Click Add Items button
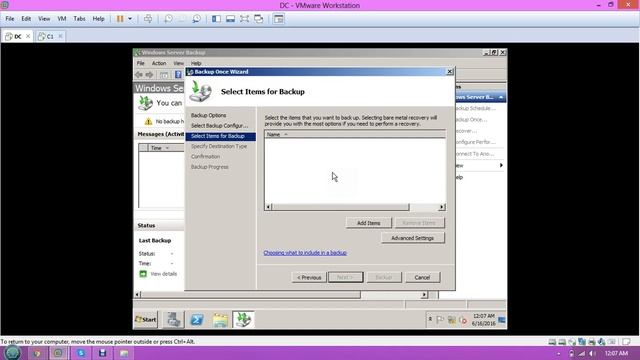 (x=369, y=223)
